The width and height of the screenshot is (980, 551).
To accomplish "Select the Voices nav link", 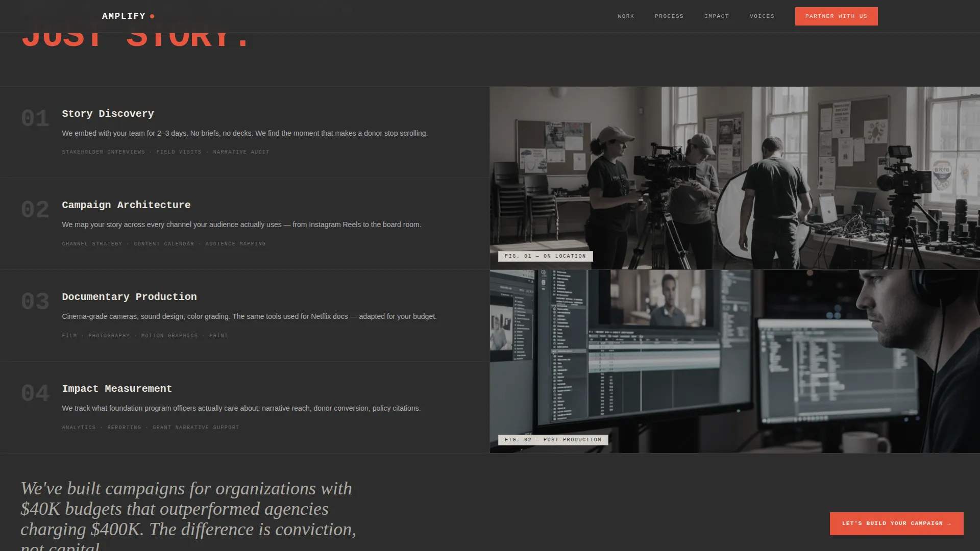I will 762,16.
